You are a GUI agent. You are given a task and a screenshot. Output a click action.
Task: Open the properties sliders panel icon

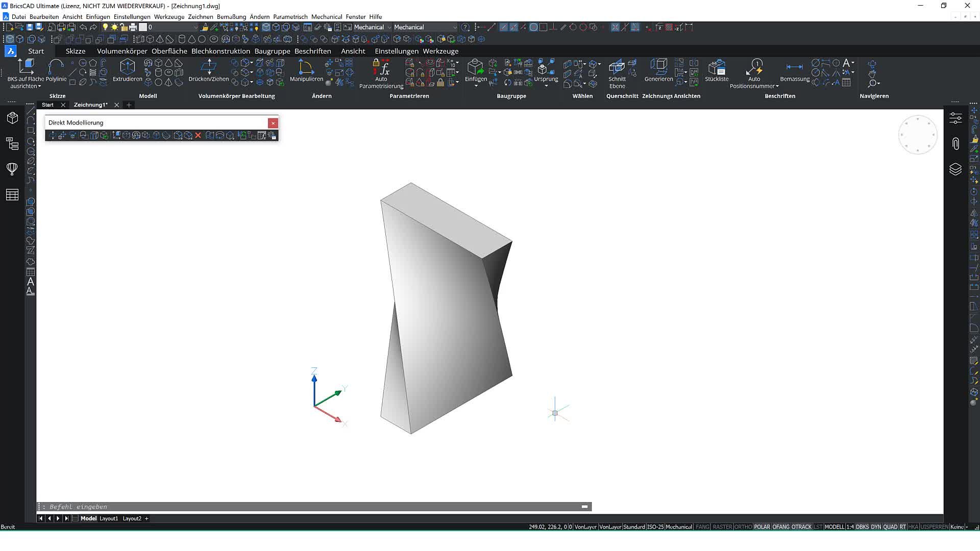(955, 118)
